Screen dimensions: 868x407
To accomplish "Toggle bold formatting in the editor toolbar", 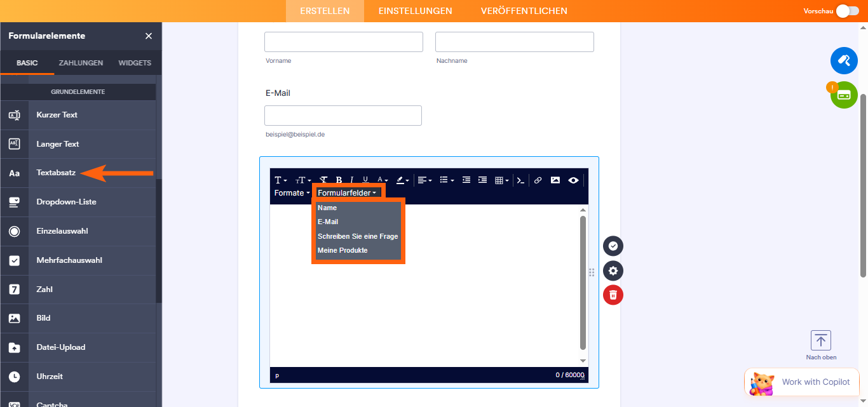I will pos(339,180).
